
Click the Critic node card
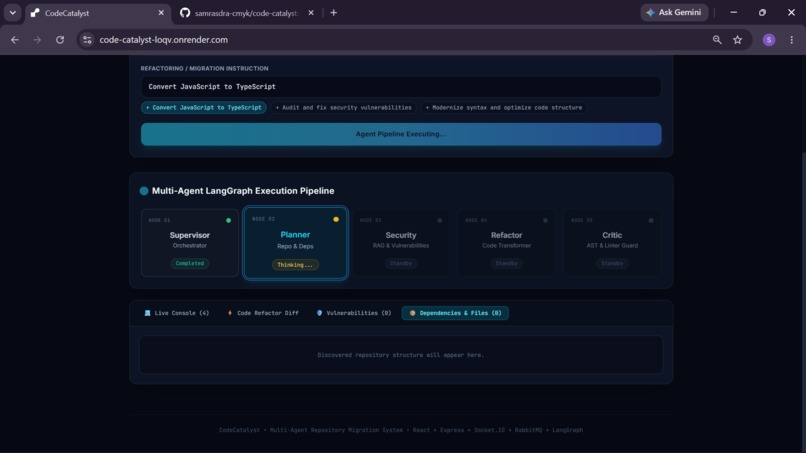pos(612,243)
